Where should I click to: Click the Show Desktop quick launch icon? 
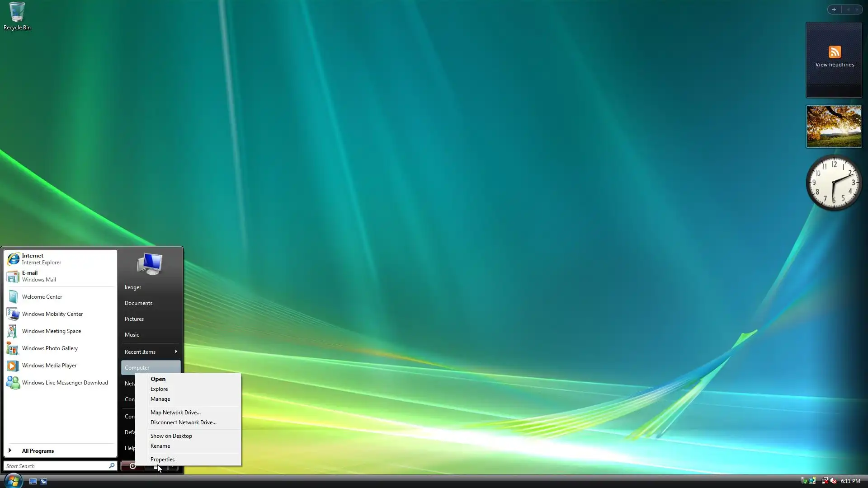click(x=33, y=481)
